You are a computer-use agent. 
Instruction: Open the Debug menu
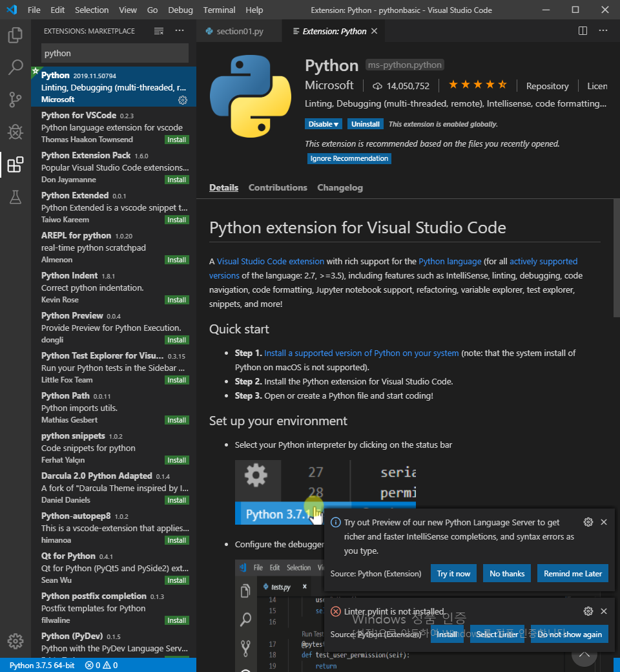(180, 10)
